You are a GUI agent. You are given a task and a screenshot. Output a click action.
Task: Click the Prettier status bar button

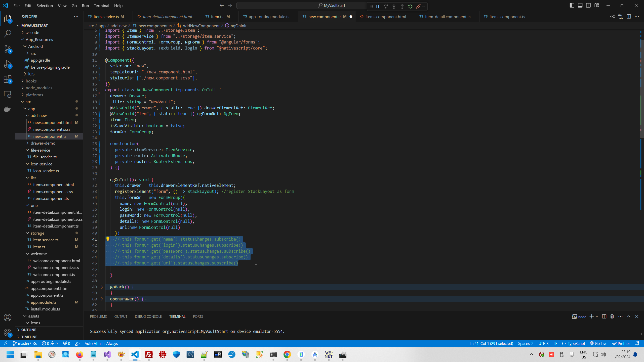pyautogui.click(x=621, y=343)
